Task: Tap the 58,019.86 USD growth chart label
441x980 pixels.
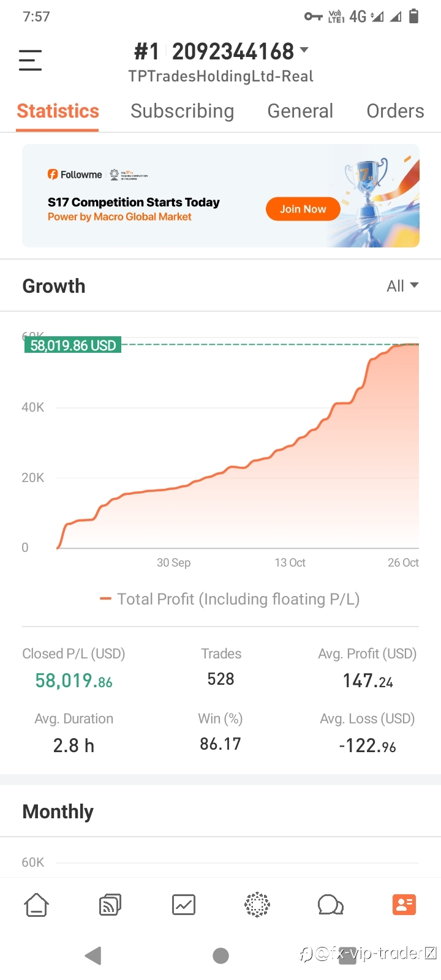Action: [x=73, y=345]
